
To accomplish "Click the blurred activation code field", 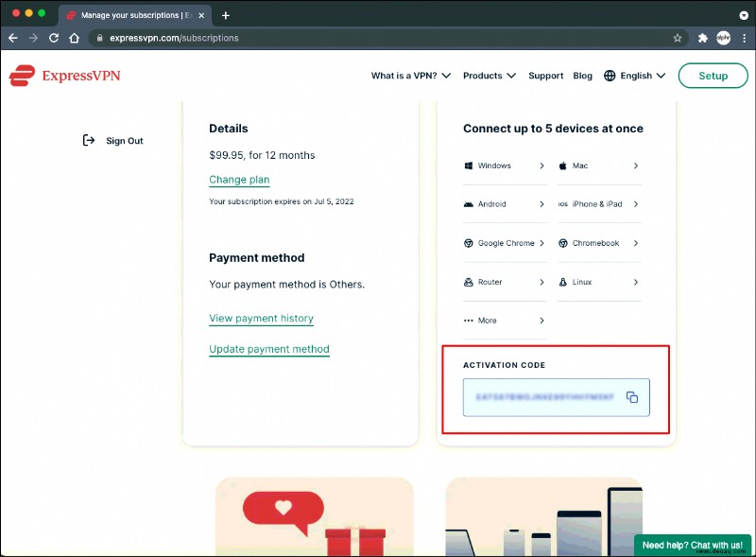I will [557, 397].
